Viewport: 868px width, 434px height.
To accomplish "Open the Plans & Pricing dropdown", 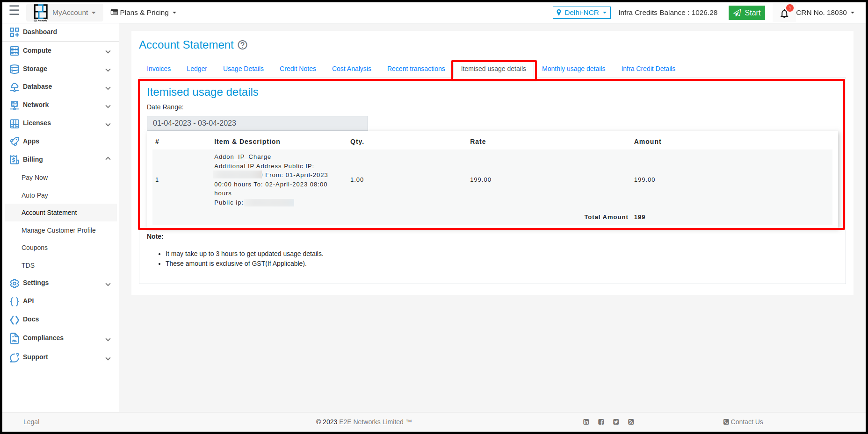I will [x=144, y=13].
